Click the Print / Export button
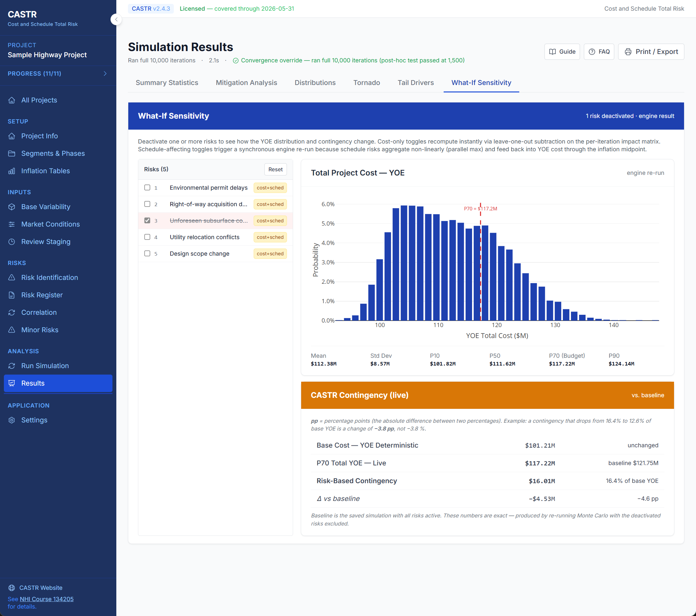Screen dimensions: 696x616 click(x=651, y=52)
